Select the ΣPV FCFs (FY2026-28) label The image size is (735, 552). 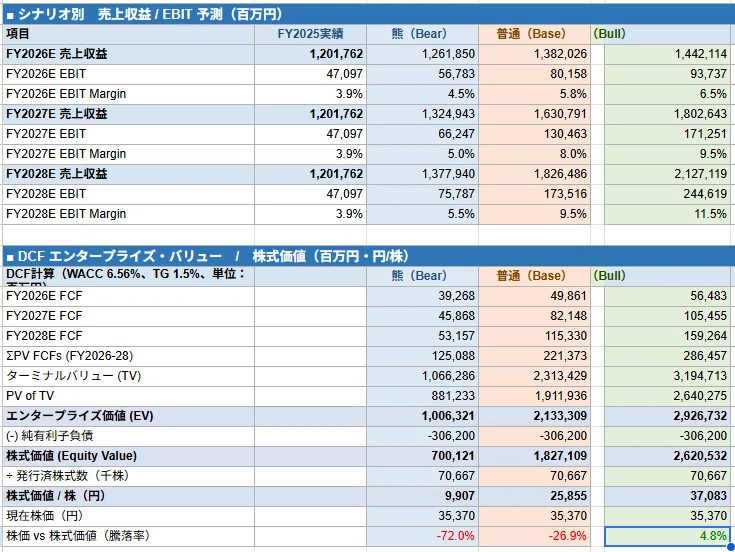tap(70, 356)
